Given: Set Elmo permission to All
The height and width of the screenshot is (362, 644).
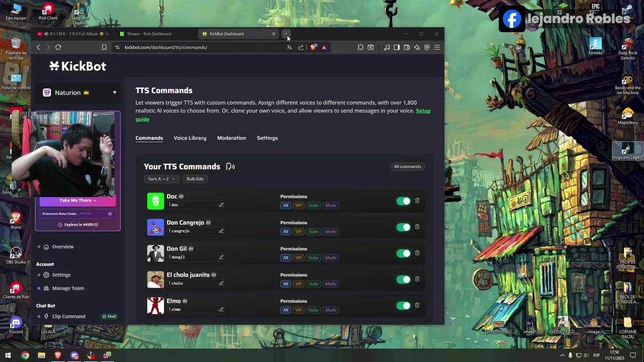Looking at the screenshot, I should tap(285, 310).
